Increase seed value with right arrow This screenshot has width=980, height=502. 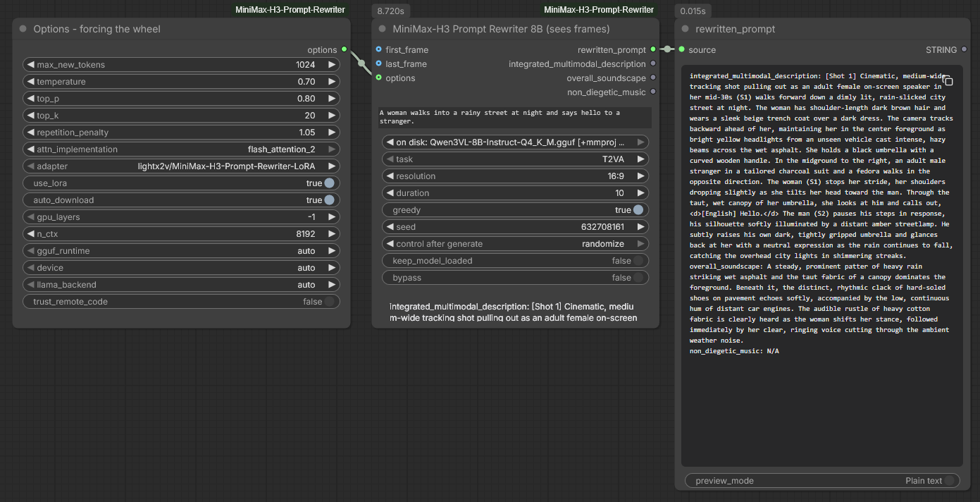[640, 227]
